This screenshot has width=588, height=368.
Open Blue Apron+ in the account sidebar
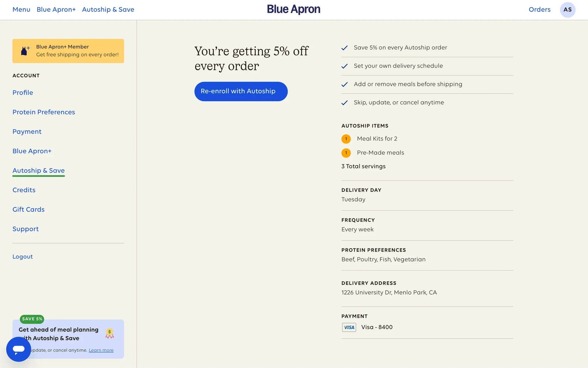coord(32,151)
